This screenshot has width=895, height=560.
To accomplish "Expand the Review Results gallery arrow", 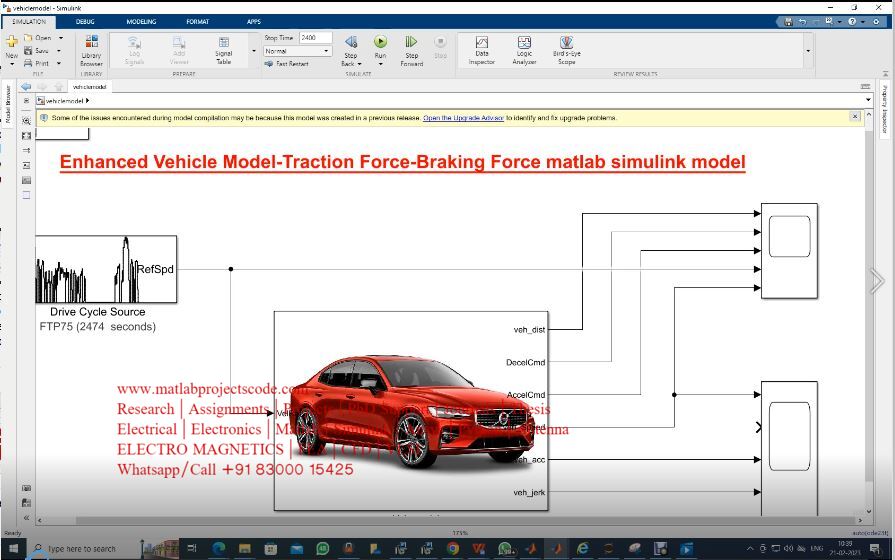I will coord(808,50).
